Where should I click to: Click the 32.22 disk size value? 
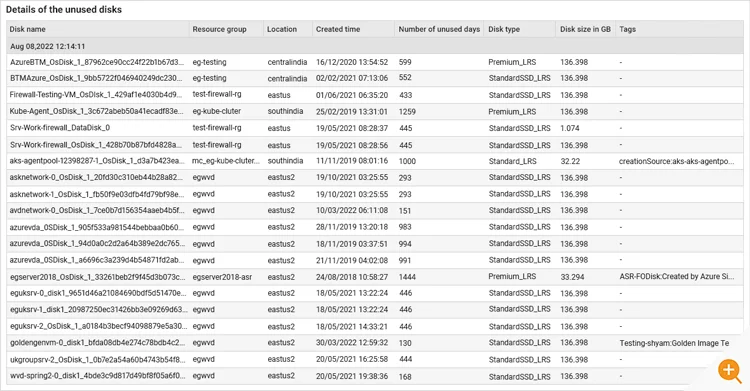pos(570,161)
